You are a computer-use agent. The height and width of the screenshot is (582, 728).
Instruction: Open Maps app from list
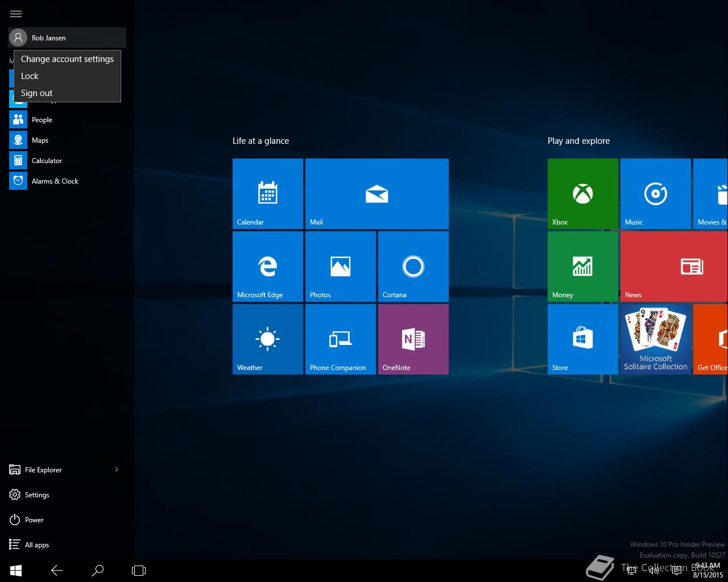pyautogui.click(x=67, y=140)
